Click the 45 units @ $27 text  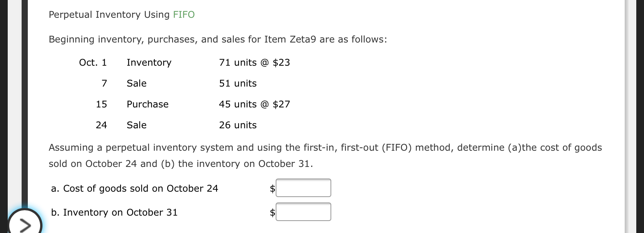254,104
